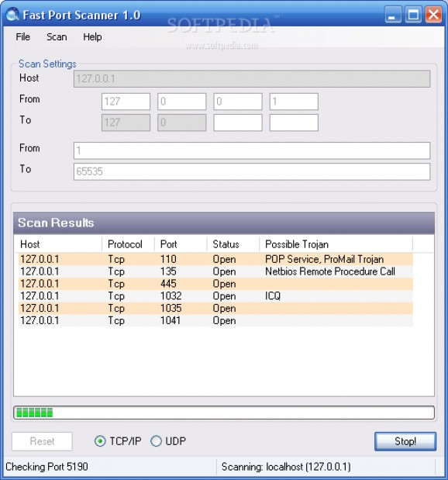Select the result row for port 110
This screenshot has height=480, width=448.
pyautogui.click(x=215, y=259)
